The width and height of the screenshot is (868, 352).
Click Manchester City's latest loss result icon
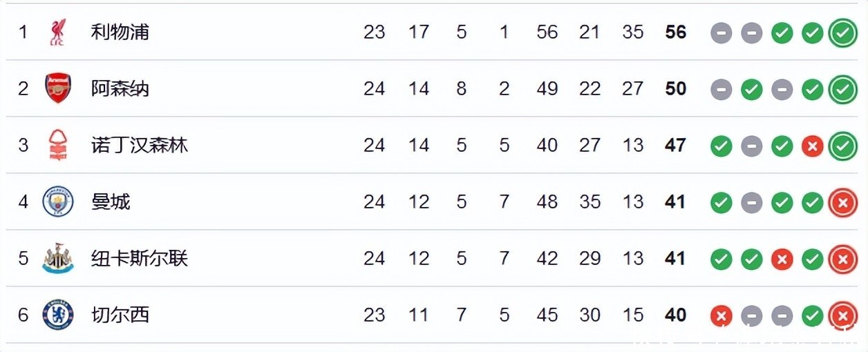point(842,202)
